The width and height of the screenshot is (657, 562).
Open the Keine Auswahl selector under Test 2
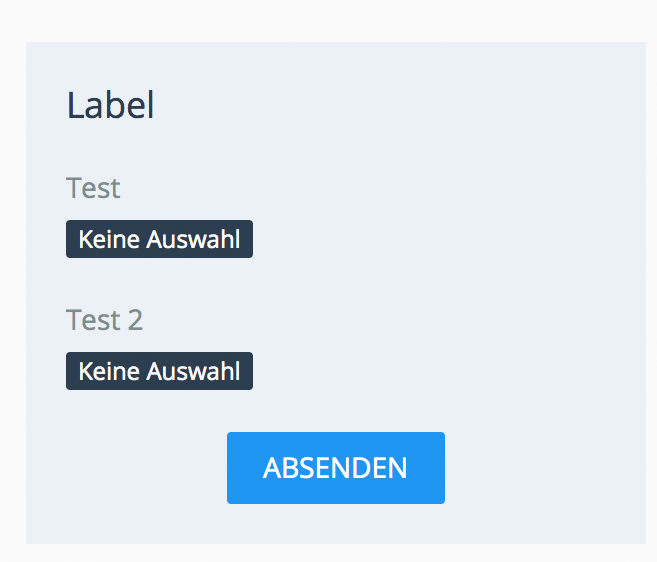pyautogui.click(x=159, y=372)
